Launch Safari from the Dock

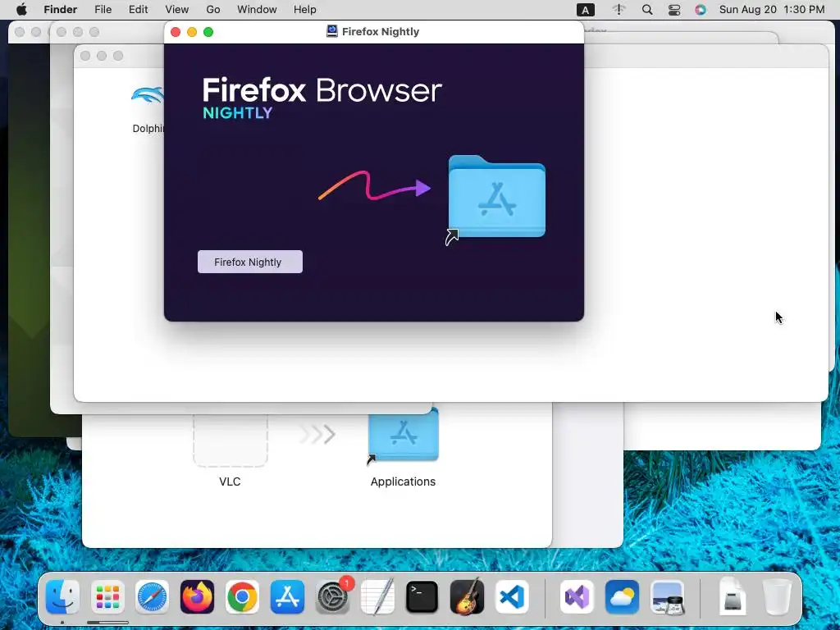click(152, 597)
